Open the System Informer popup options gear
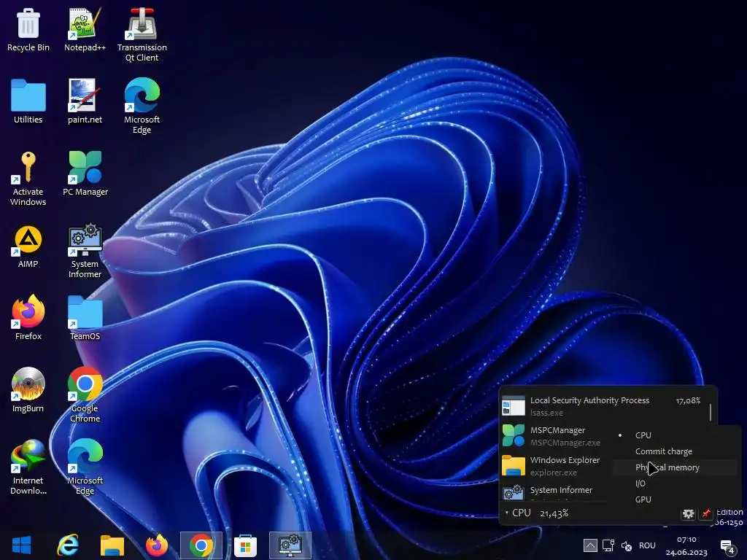The height and width of the screenshot is (560, 747). [x=688, y=514]
